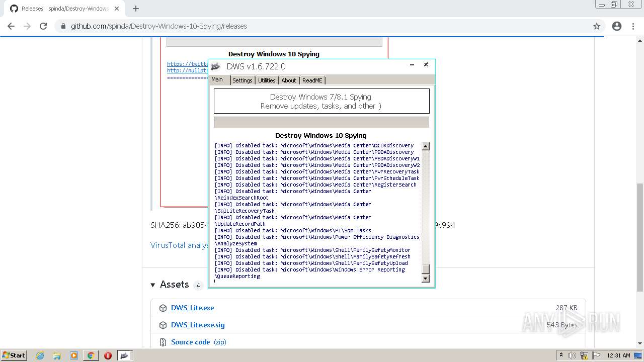Click the Assets count badge 4
The image size is (644, 362).
tap(198, 285)
